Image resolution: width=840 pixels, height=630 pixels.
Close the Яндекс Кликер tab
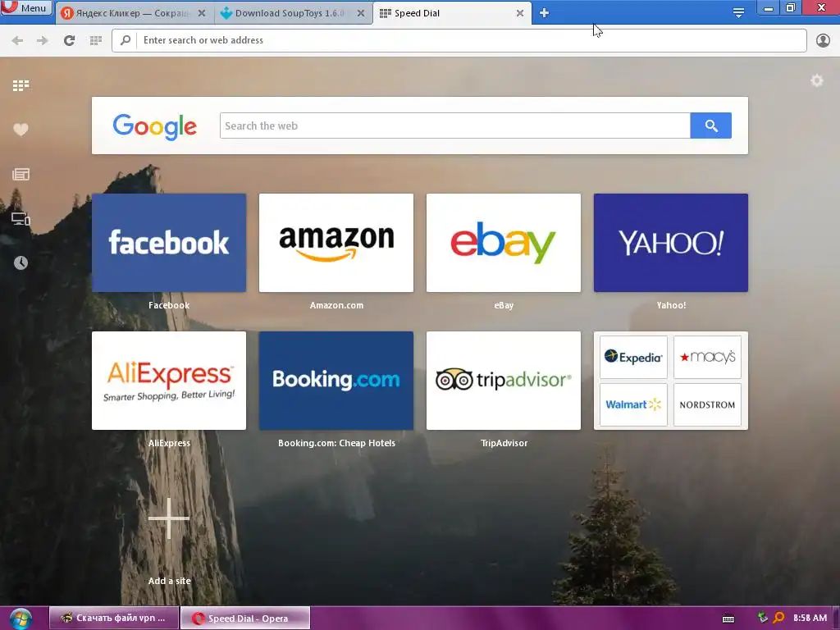click(202, 13)
